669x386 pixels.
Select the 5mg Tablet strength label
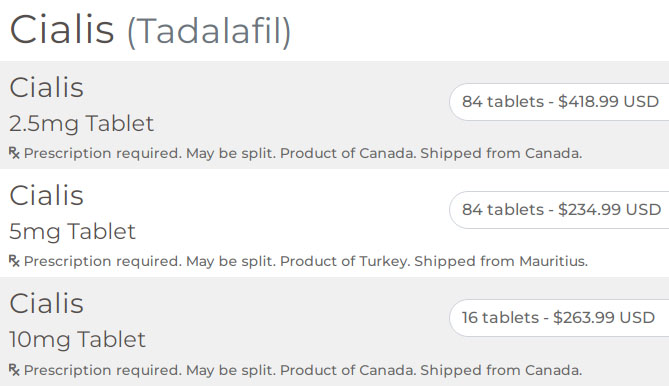point(72,232)
